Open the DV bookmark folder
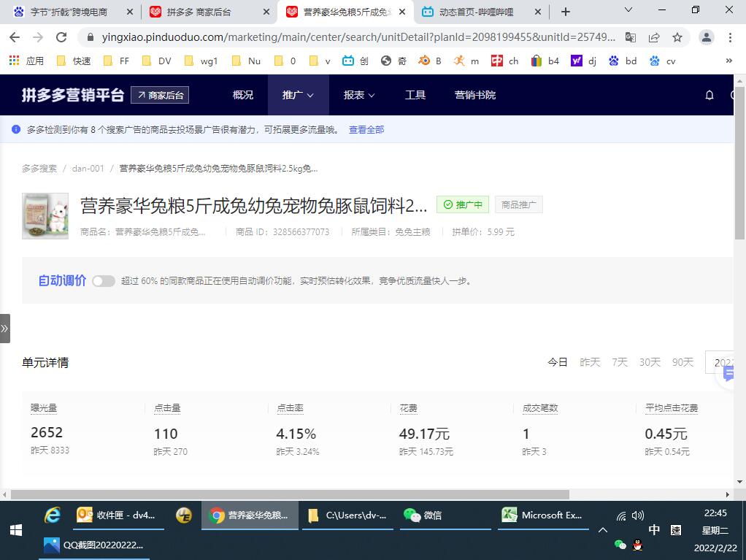This screenshot has height=560, width=746. coord(157,61)
